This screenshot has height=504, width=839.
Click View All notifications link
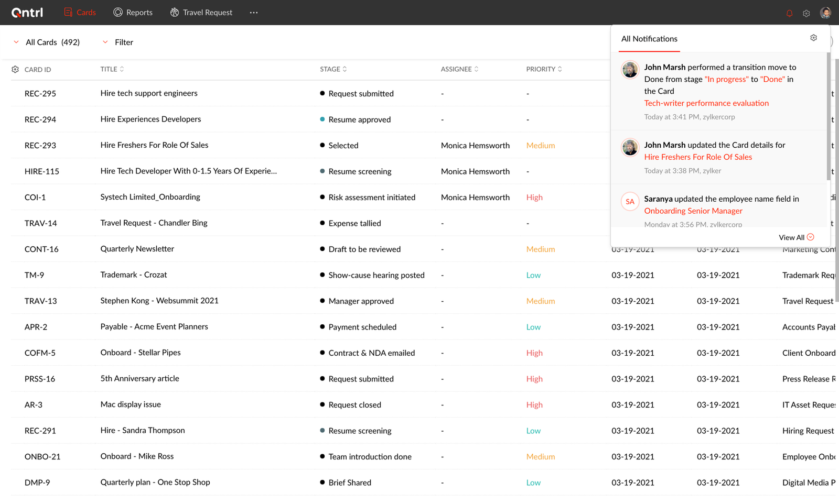click(x=797, y=237)
